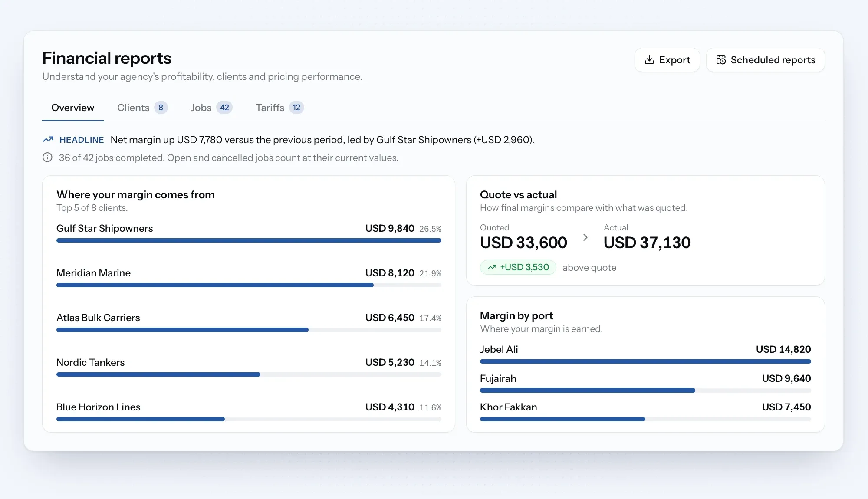The height and width of the screenshot is (499, 868).
Task: Click the USD 5,230 margin value
Action: pyautogui.click(x=390, y=362)
